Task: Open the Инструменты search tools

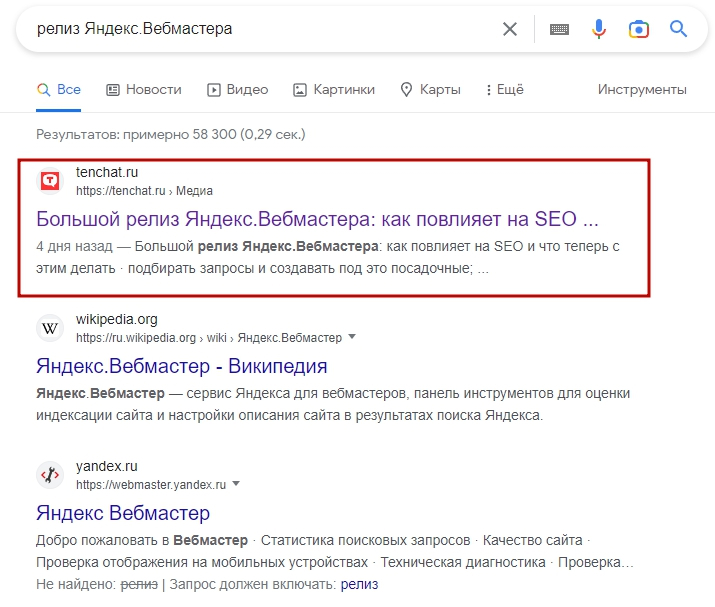Action: (x=642, y=89)
